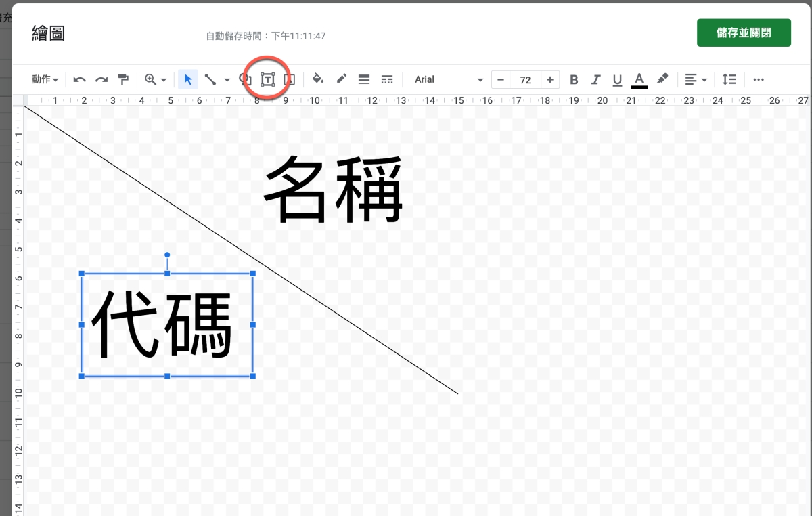Open line spacing options
812x516 pixels.
pos(729,80)
